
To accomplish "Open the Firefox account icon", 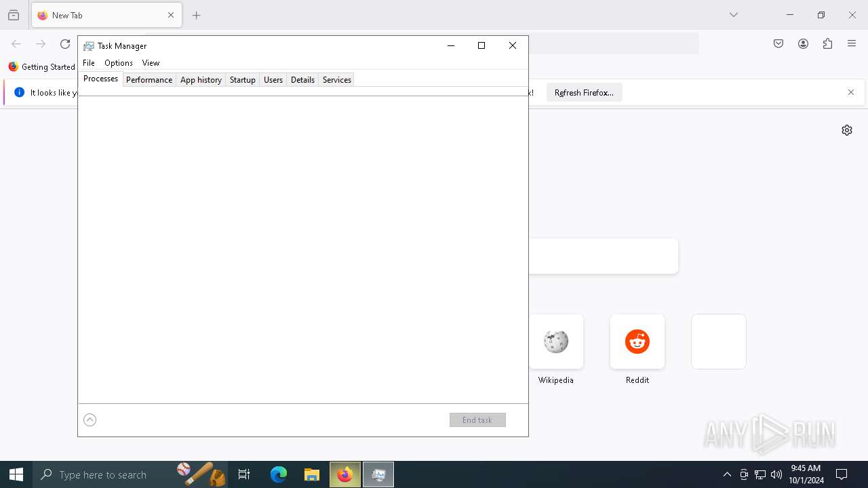I will 803,44.
